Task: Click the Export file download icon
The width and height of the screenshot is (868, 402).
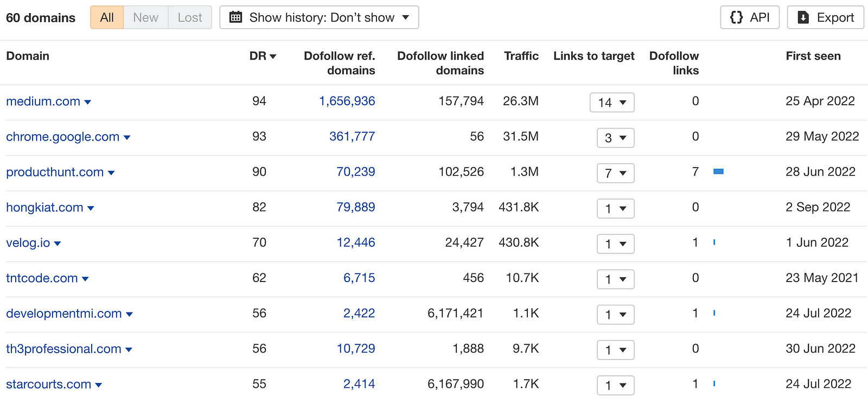Action: point(803,17)
